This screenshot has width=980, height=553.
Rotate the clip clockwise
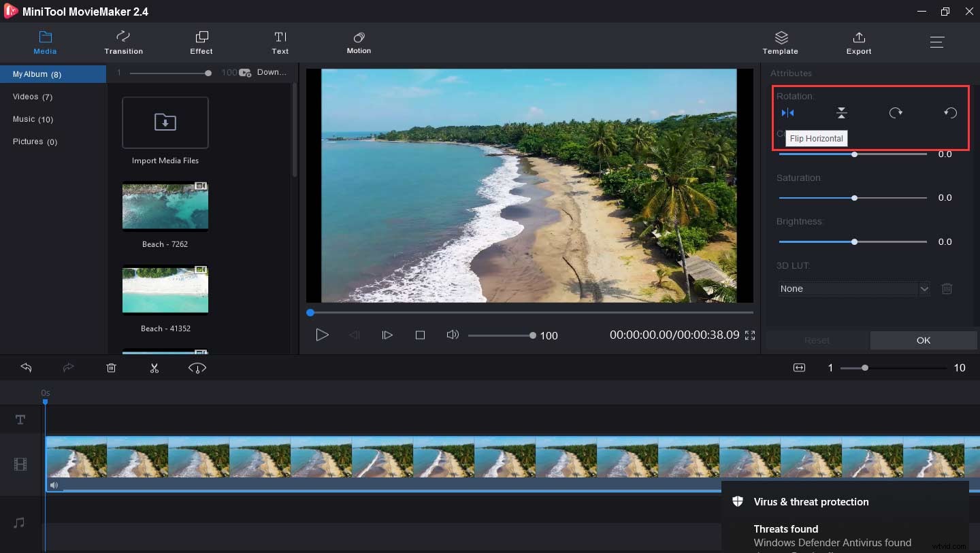[896, 112]
